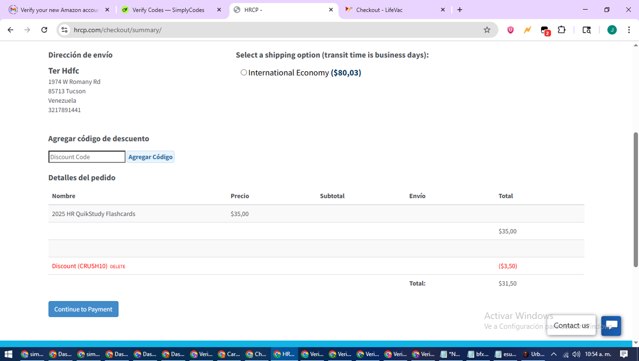The width and height of the screenshot is (639, 361).
Task: Open the Chrome three-dot menu
Action: pyautogui.click(x=629, y=30)
